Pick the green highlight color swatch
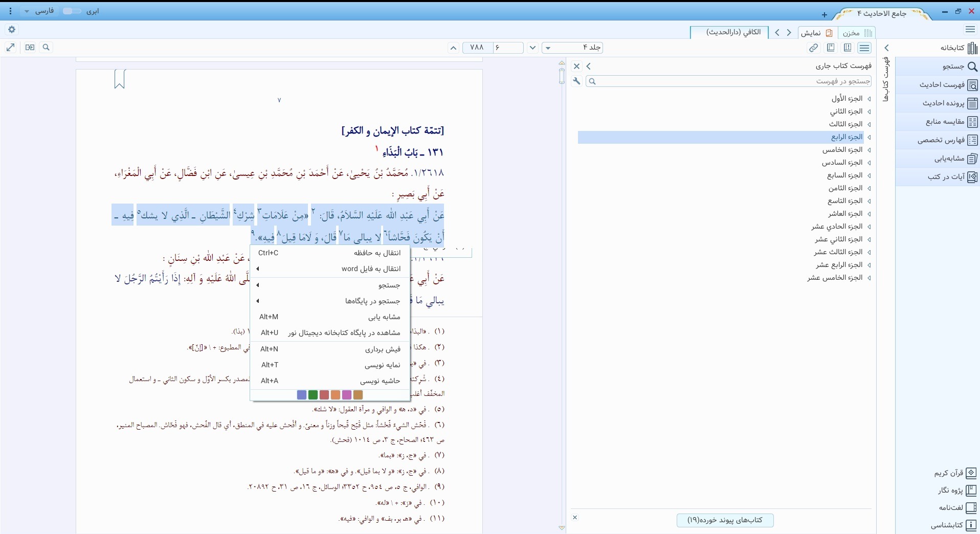980x534 pixels. point(313,395)
